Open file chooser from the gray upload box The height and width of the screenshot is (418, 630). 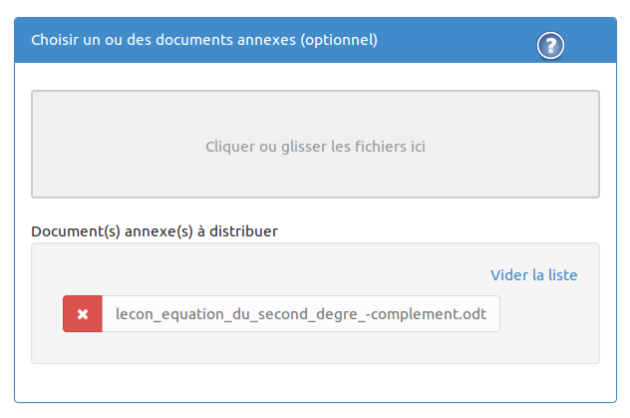coord(315,144)
